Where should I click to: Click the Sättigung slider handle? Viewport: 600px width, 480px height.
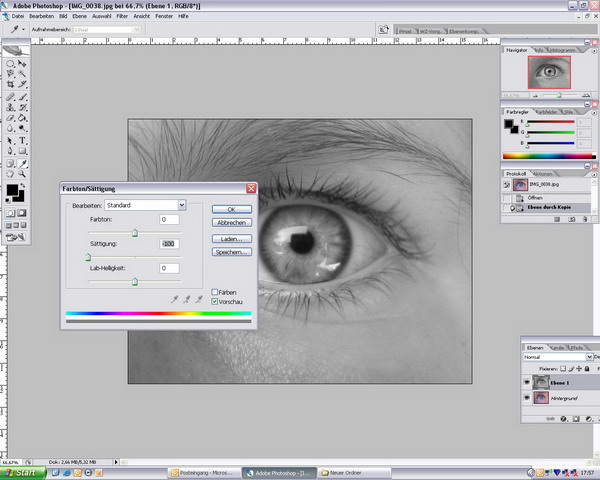click(88, 257)
